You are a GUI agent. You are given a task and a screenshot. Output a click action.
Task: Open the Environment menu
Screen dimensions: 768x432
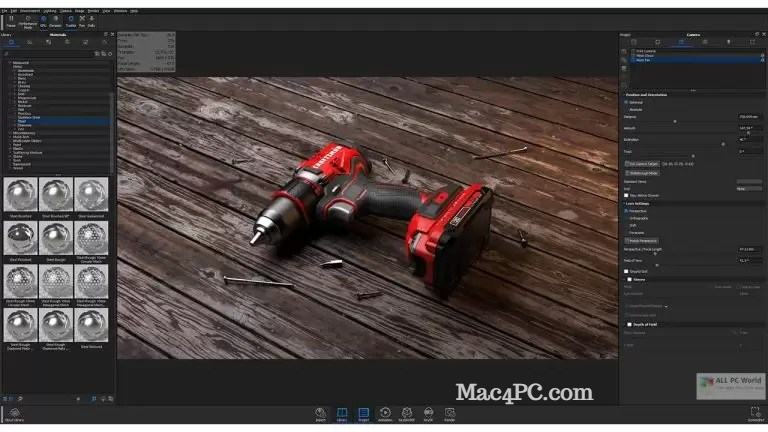point(30,11)
